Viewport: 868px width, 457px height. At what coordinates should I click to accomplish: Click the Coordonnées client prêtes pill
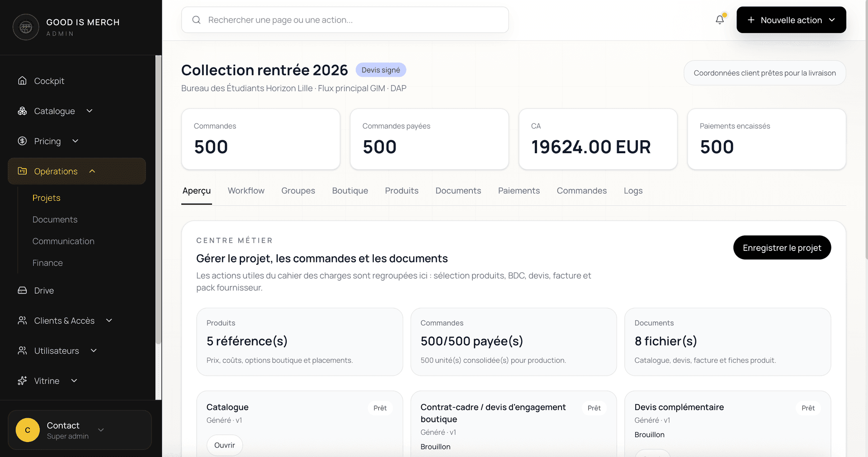tap(765, 73)
